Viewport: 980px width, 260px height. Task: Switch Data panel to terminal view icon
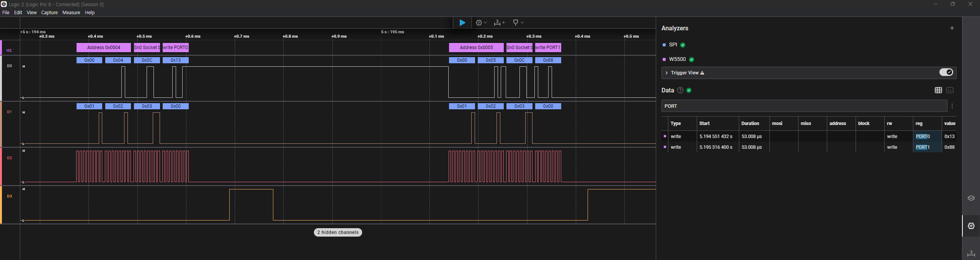pos(950,90)
